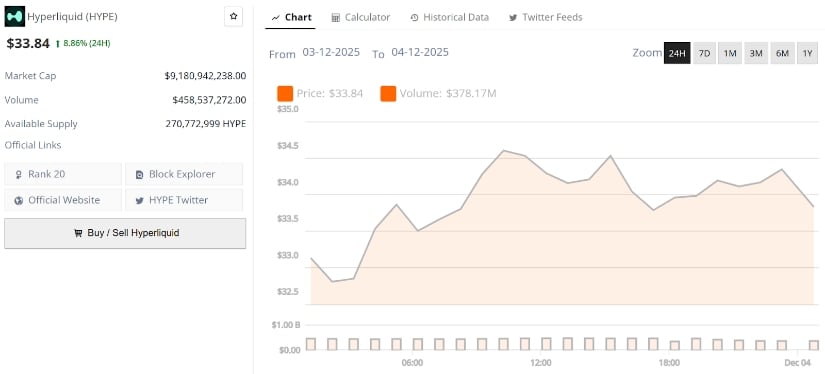
Task: Switch to the Calculator tab
Action: pos(360,17)
